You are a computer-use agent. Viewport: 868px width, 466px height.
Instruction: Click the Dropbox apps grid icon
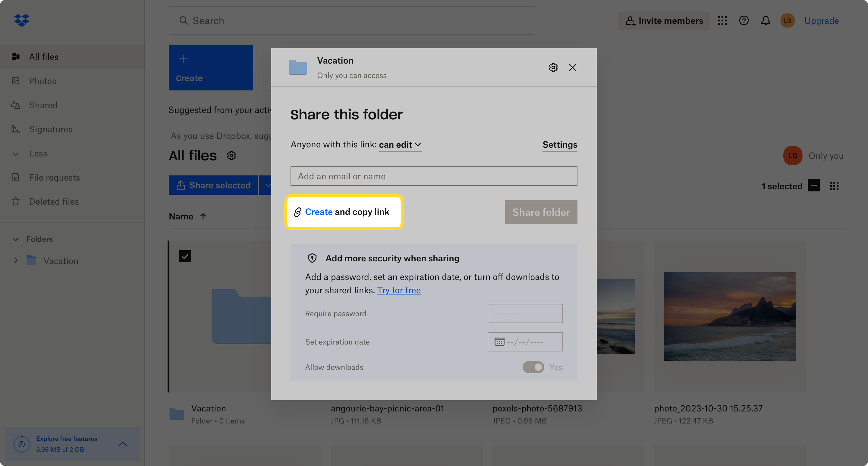pyautogui.click(x=722, y=20)
